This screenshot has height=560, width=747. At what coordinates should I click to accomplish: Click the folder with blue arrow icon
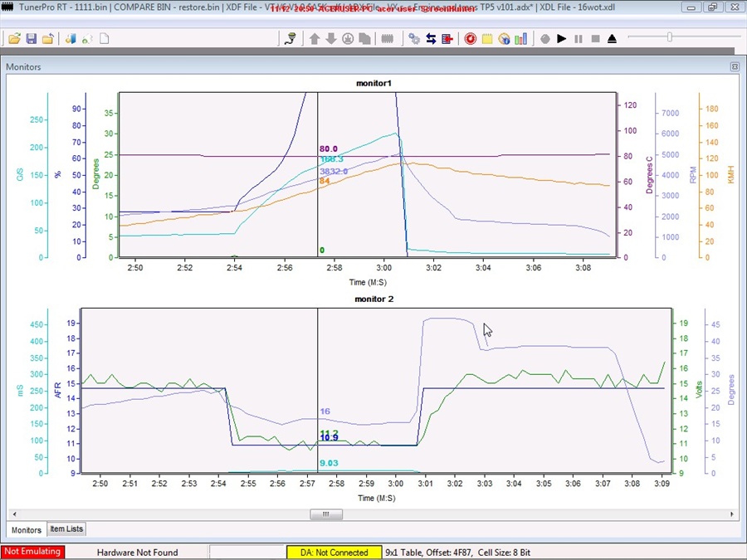pyautogui.click(x=47, y=39)
